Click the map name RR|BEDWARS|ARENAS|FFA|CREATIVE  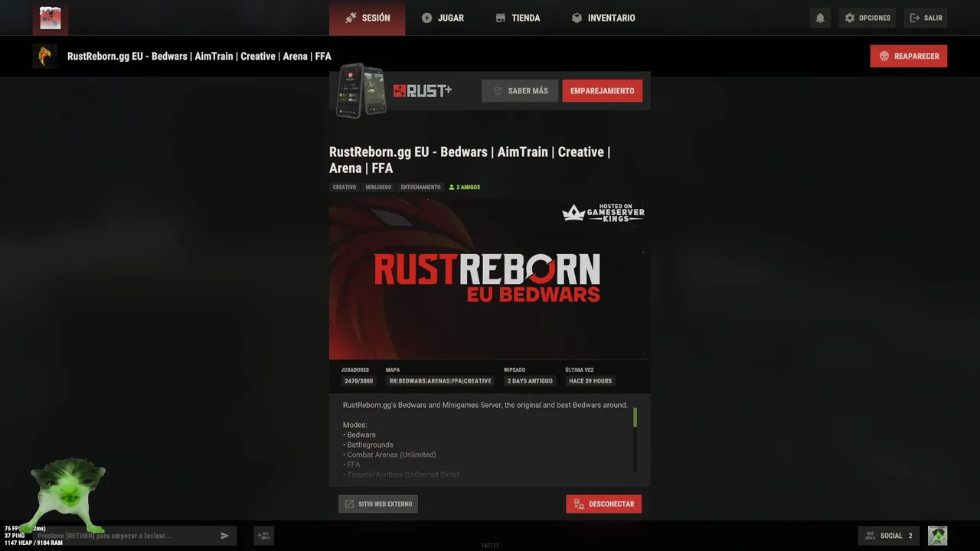click(440, 381)
